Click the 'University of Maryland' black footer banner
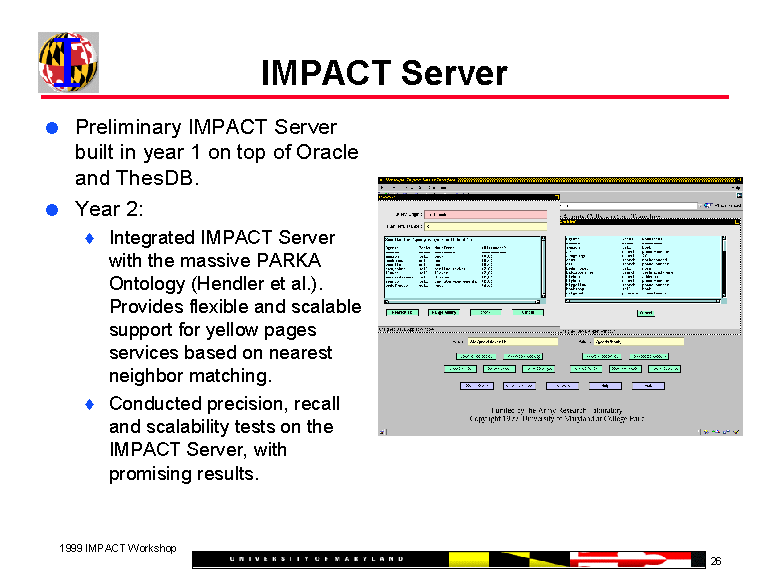768x576 pixels. (320, 559)
